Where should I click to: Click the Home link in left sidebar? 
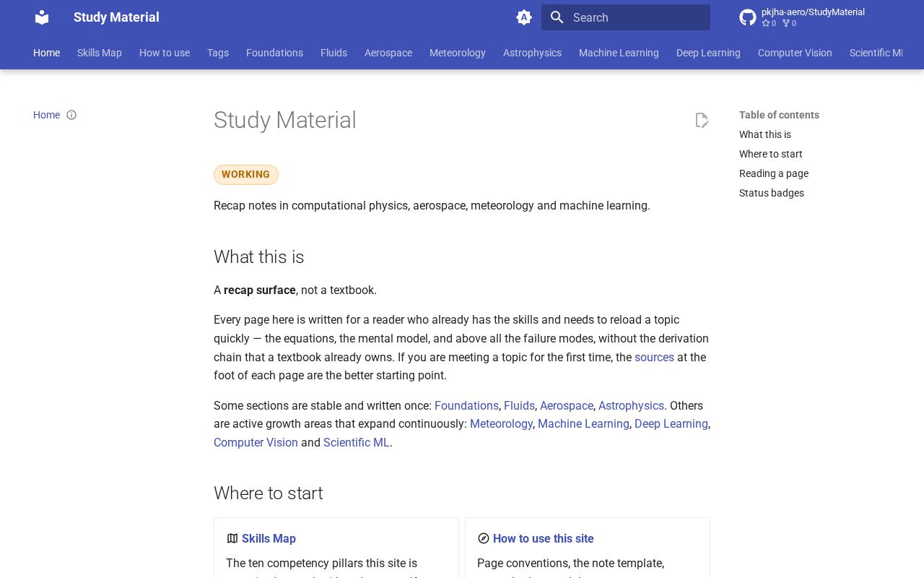(46, 115)
